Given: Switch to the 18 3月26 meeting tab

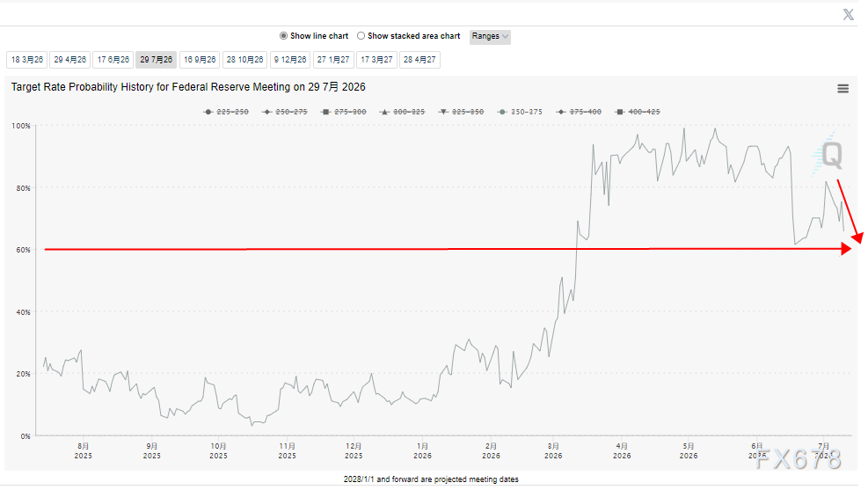Looking at the screenshot, I should coord(27,60).
